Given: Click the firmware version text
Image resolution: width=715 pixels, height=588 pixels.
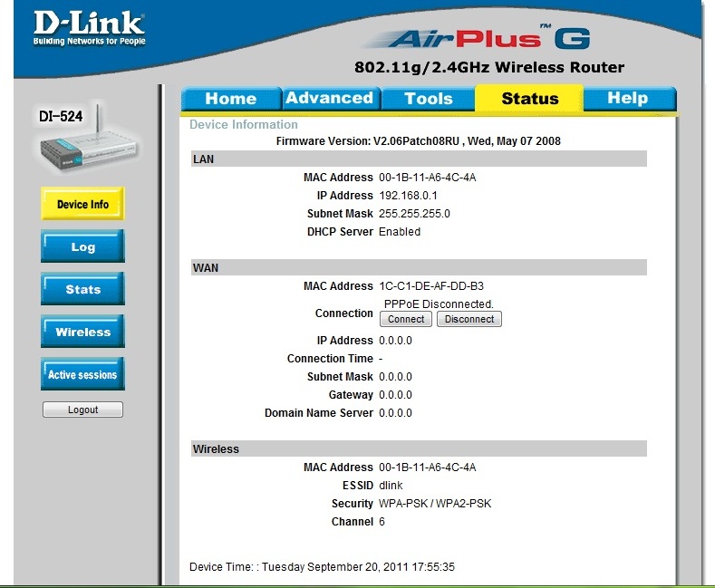Looking at the screenshot, I should pos(418,141).
